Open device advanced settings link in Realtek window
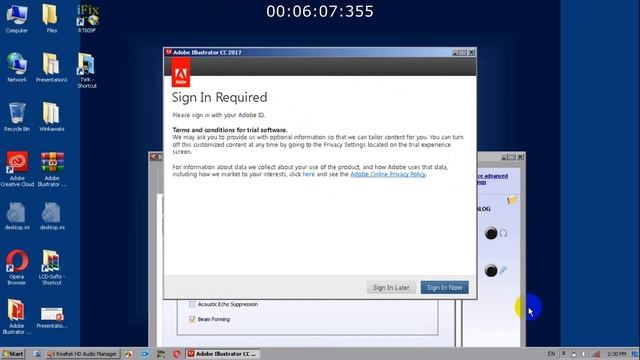 (x=493, y=179)
